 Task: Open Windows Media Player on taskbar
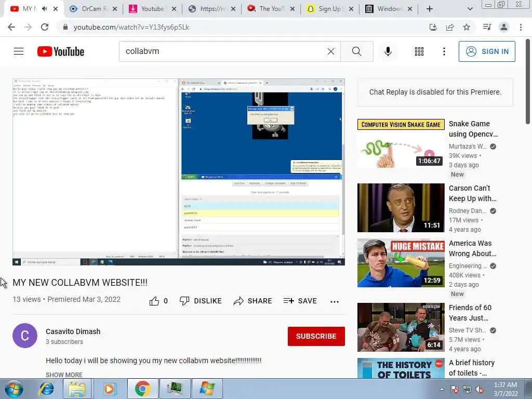(109, 389)
